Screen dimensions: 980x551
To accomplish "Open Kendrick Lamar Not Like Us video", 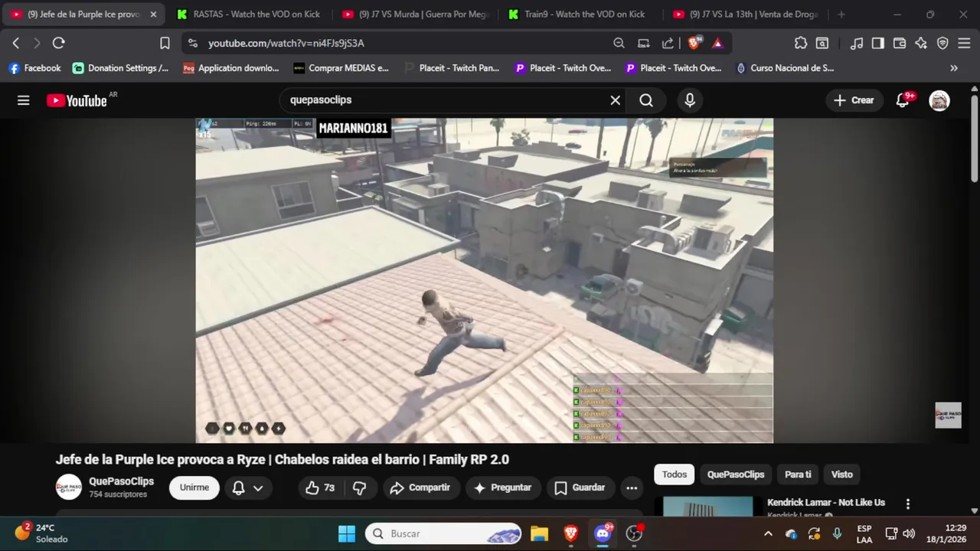I will [x=826, y=503].
